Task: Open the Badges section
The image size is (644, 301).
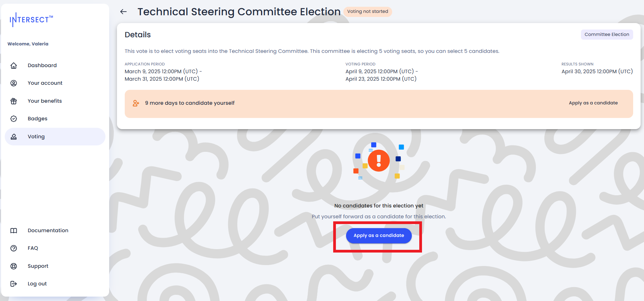Action: point(37,119)
